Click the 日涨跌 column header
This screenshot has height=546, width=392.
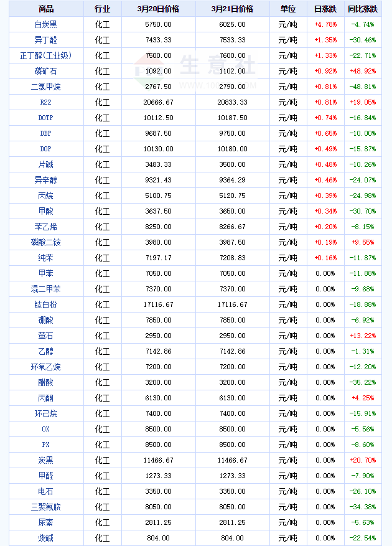pos(325,9)
